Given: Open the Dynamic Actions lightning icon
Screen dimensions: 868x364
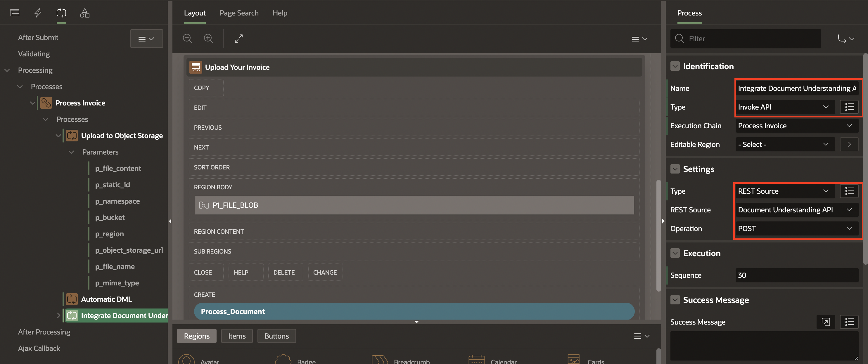Looking at the screenshot, I should [x=38, y=13].
